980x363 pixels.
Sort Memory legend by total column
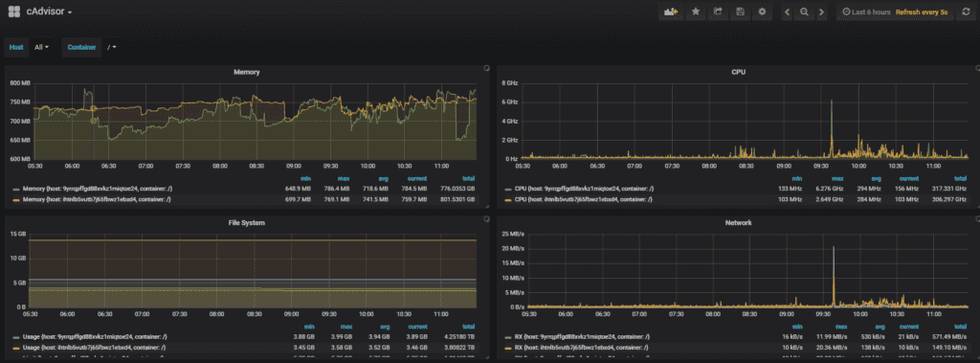click(x=469, y=178)
